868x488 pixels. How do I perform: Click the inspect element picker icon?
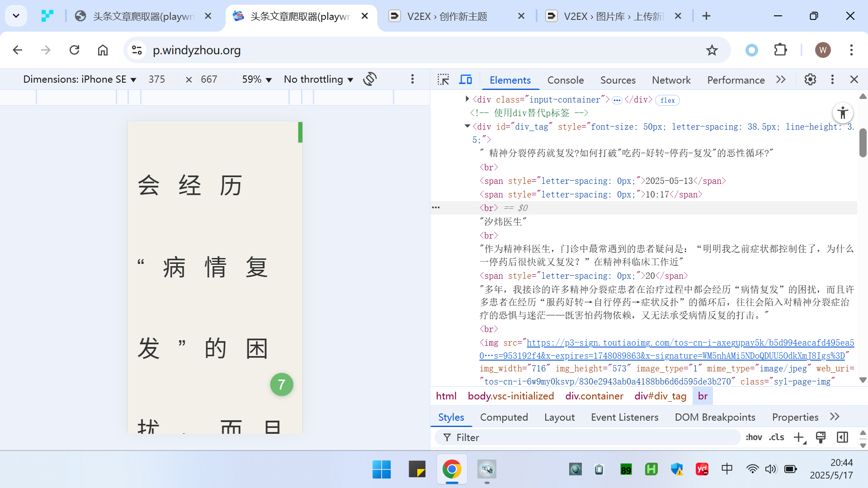tap(443, 80)
